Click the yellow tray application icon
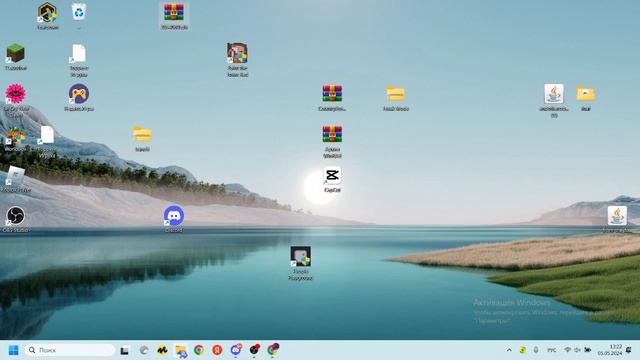The height and width of the screenshot is (360, 640). (x=522, y=350)
